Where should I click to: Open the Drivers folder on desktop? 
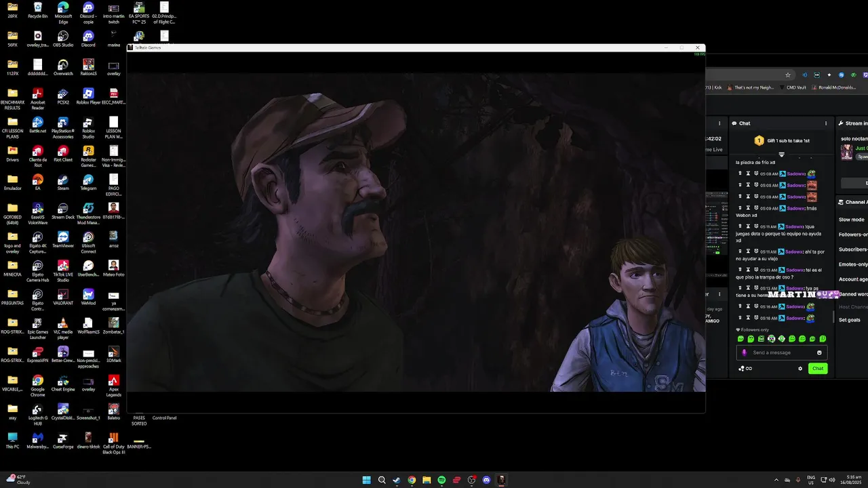pyautogui.click(x=12, y=153)
